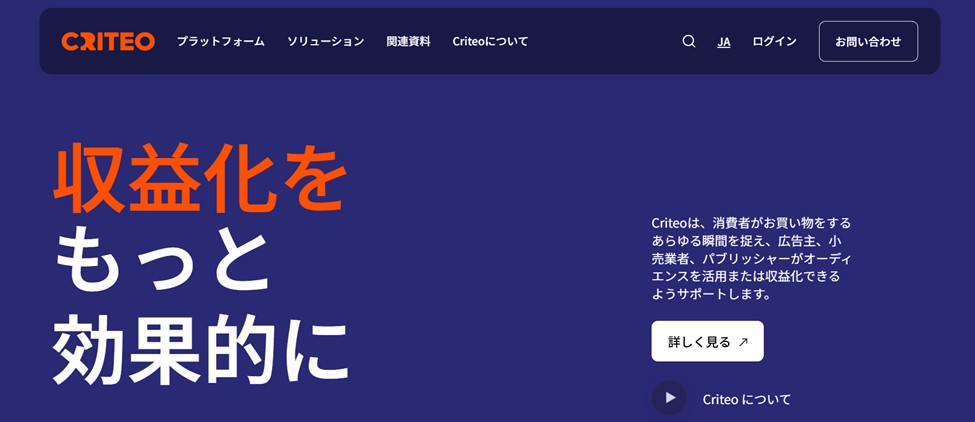Click the ログイン link

[x=774, y=42]
